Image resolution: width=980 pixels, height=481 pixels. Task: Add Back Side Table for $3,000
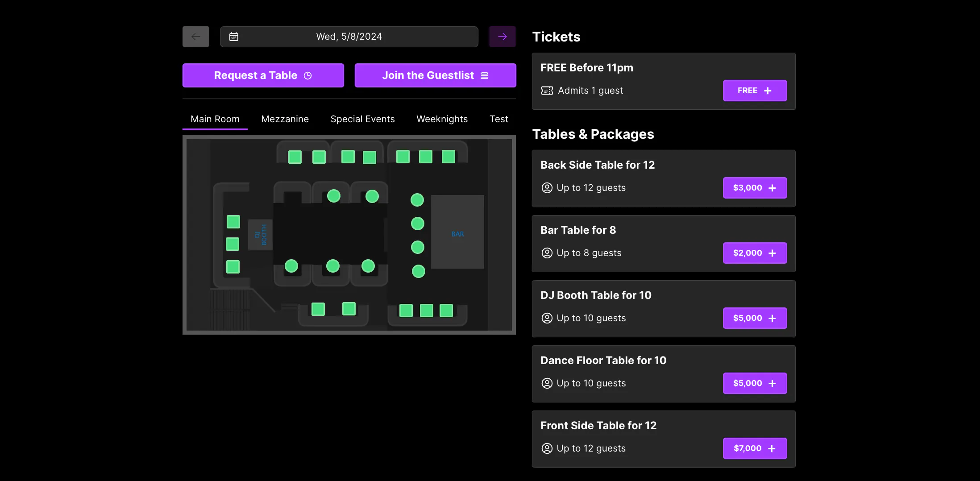[x=754, y=188]
